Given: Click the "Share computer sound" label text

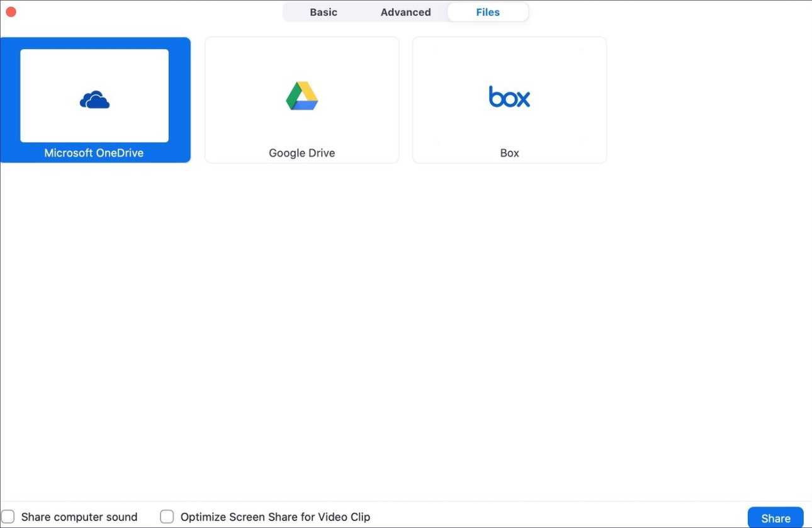Looking at the screenshot, I should [79, 517].
